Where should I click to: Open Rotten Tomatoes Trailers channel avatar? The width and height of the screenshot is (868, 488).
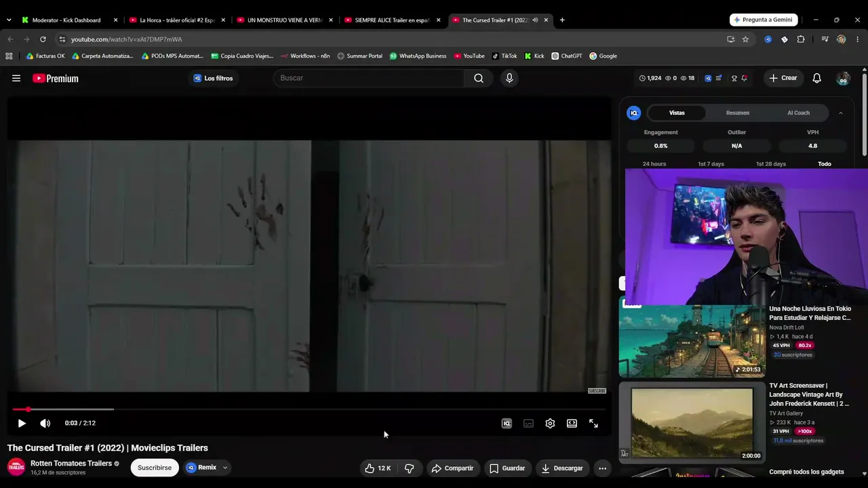click(x=16, y=467)
